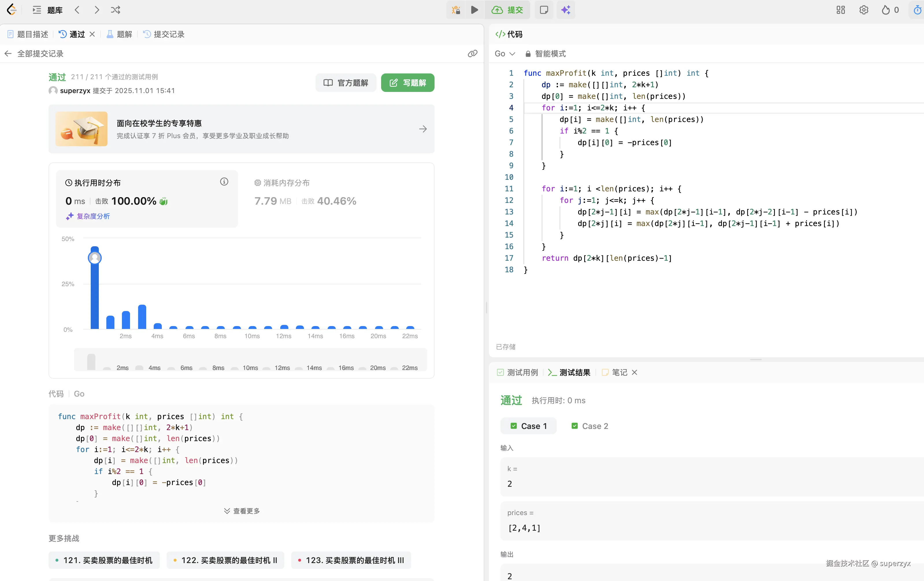This screenshot has height=581, width=924.
Task: Select test Case 1
Action: pyautogui.click(x=528, y=426)
